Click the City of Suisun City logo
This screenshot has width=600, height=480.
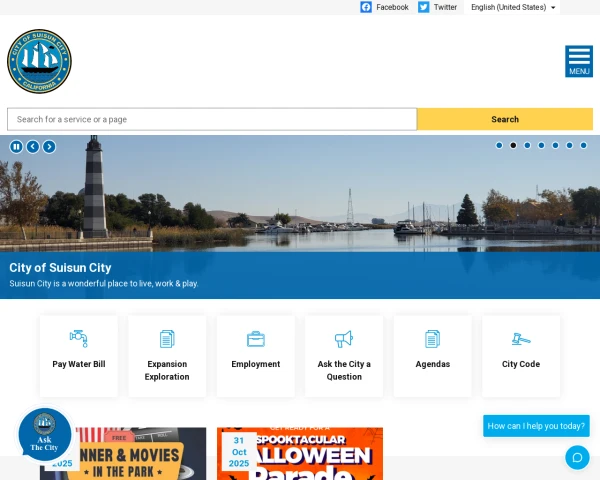click(39, 61)
